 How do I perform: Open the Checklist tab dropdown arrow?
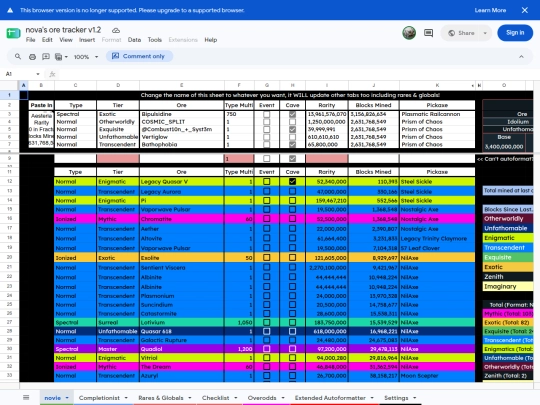tap(236, 398)
